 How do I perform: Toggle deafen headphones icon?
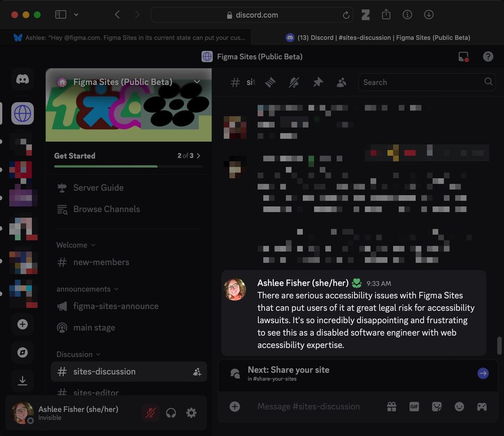pyautogui.click(x=171, y=413)
